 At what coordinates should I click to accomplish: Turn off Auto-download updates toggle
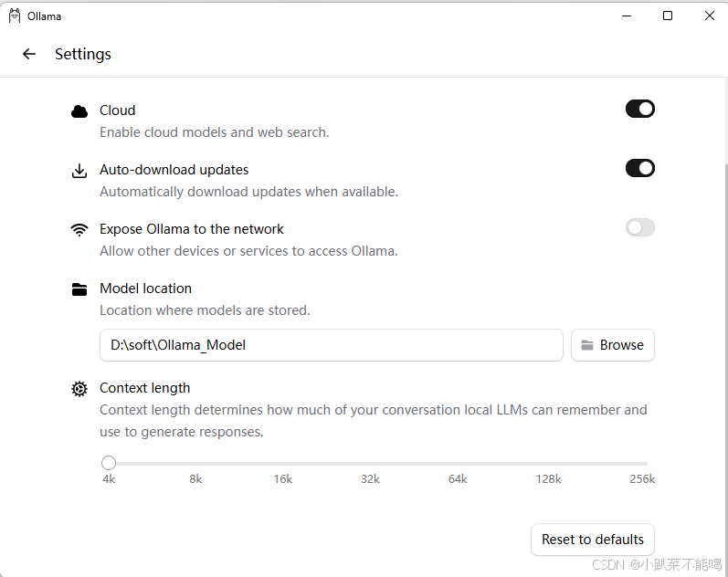[639, 168]
